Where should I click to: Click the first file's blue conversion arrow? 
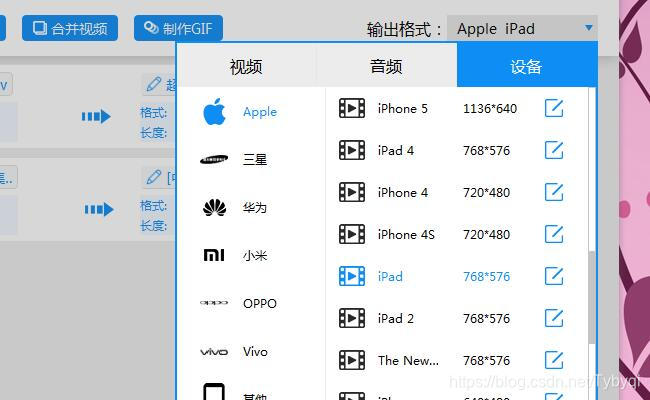(96, 116)
